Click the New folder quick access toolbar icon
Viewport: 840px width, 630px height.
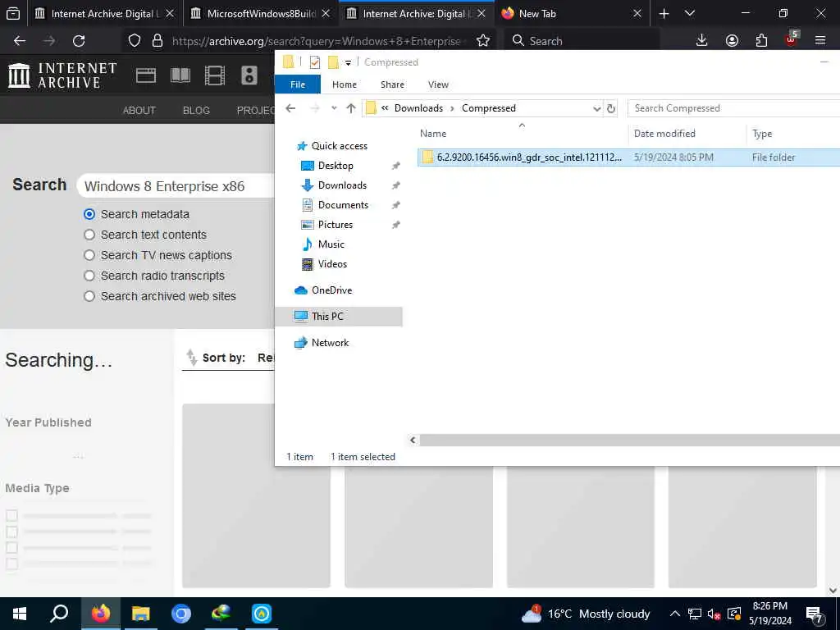pos(333,62)
